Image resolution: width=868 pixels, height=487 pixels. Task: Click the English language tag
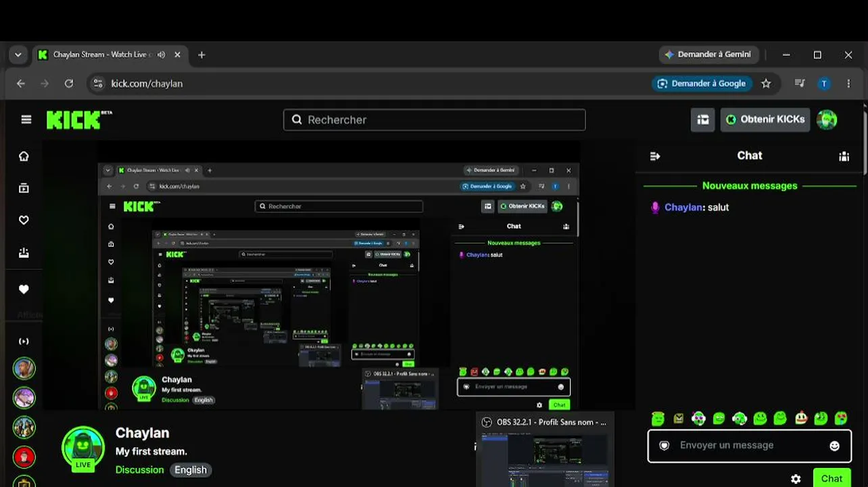(191, 470)
